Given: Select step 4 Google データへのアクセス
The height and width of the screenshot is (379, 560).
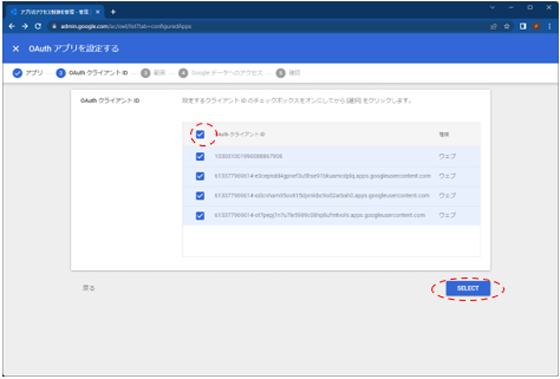Looking at the screenshot, I should click(x=220, y=73).
